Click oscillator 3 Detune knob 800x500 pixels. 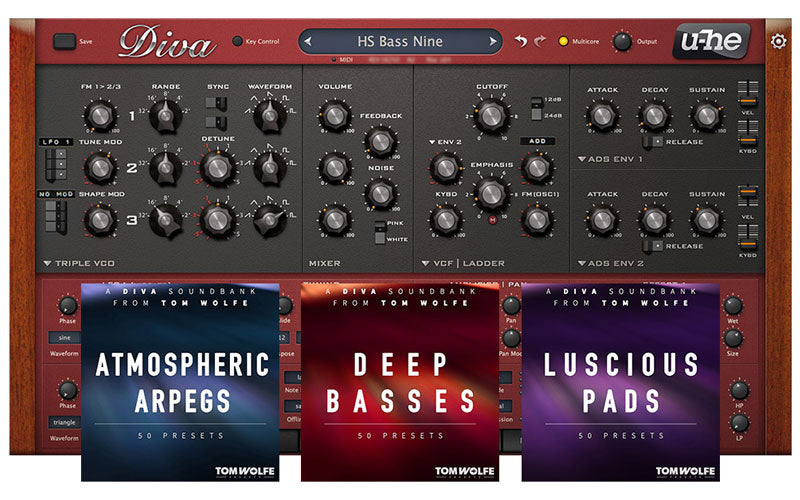218,220
